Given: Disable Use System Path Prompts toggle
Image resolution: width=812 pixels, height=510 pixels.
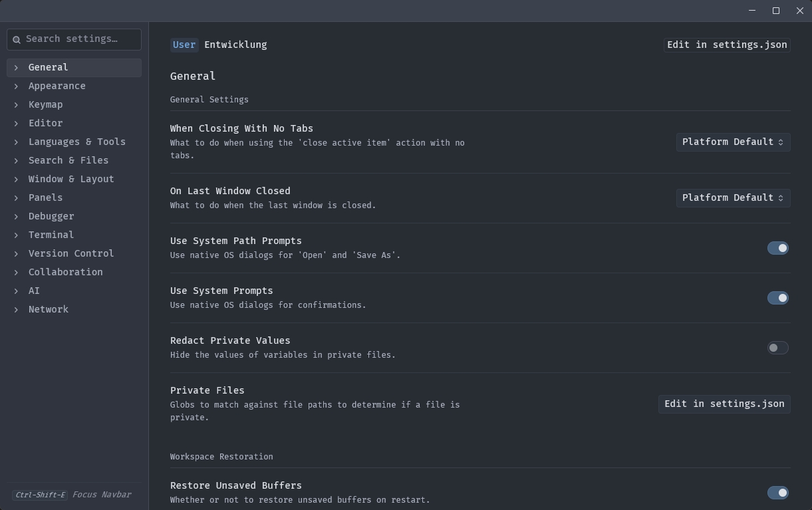Looking at the screenshot, I should click(x=777, y=248).
